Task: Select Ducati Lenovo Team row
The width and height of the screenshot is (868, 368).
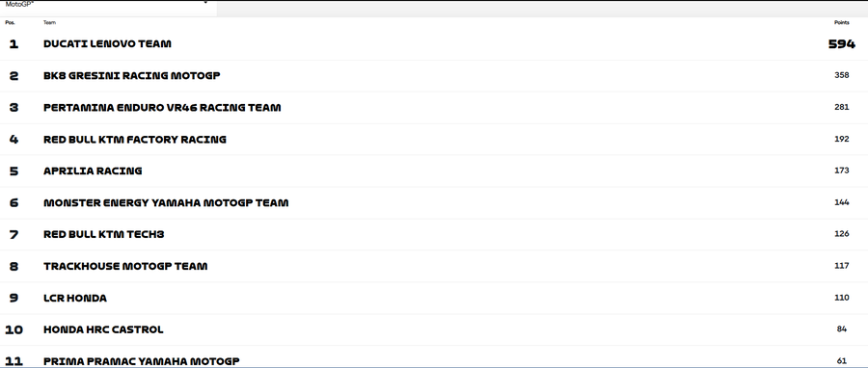Action: point(434,44)
